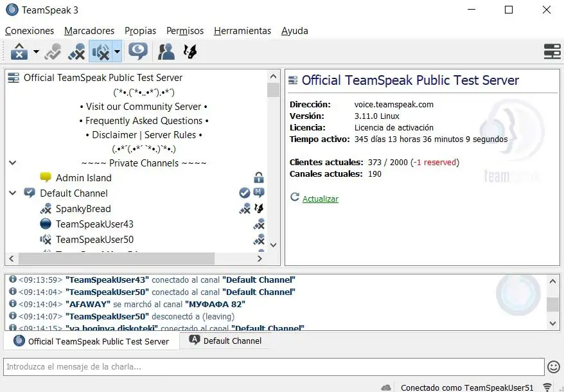Image resolution: width=564 pixels, height=392 pixels.
Task: Click the Default Channel speech-bubble icon
Action: (x=30, y=193)
